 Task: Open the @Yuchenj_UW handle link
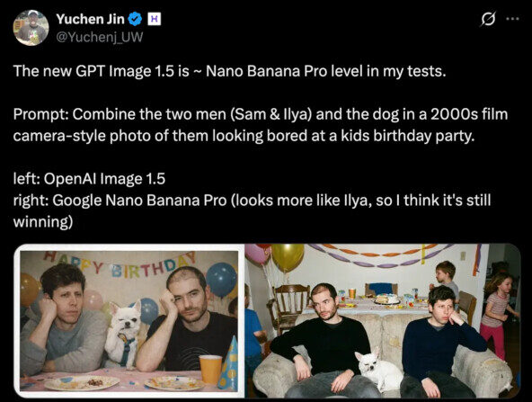tap(100, 37)
